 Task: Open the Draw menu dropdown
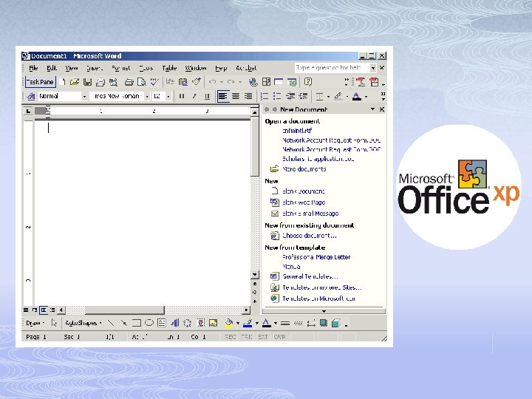tap(35, 323)
